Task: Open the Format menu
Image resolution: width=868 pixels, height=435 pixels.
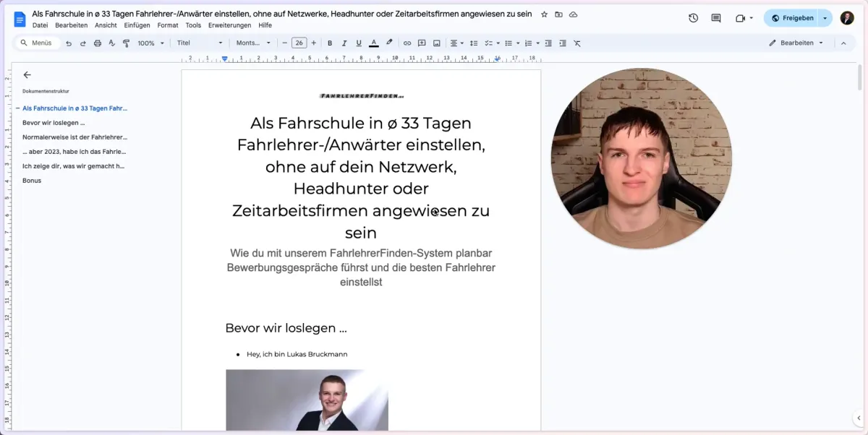Action: point(168,25)
